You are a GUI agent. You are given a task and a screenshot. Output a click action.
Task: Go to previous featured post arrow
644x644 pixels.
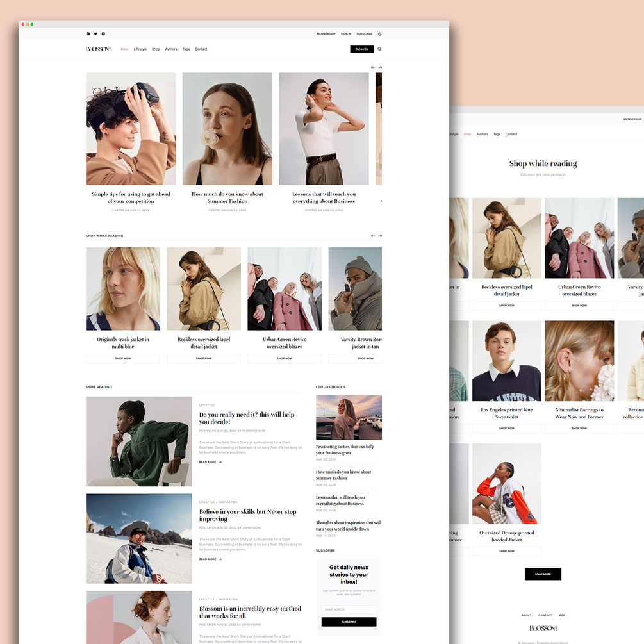[x=372, y=67]
